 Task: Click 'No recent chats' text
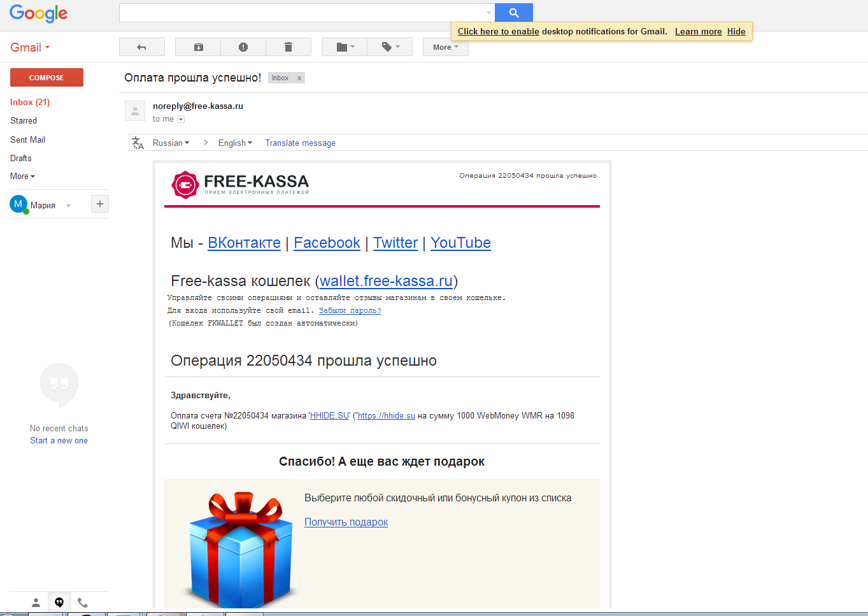(x=59, y=428)
